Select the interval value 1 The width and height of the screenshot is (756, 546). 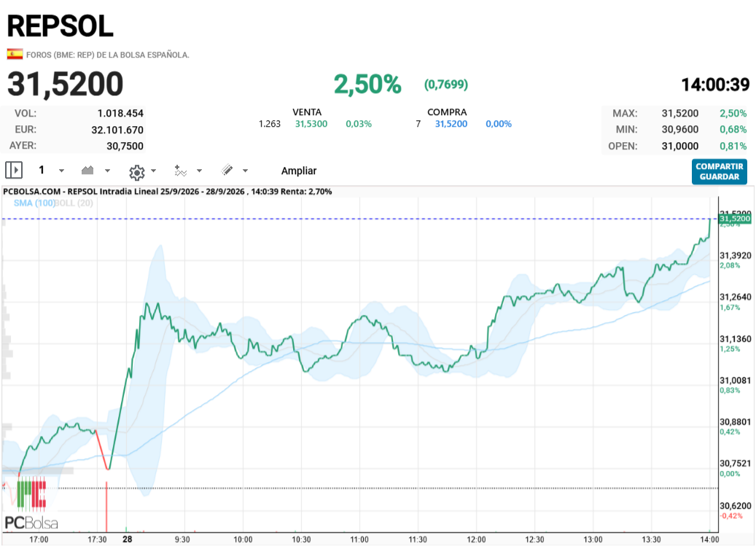(x=42, y=170)
